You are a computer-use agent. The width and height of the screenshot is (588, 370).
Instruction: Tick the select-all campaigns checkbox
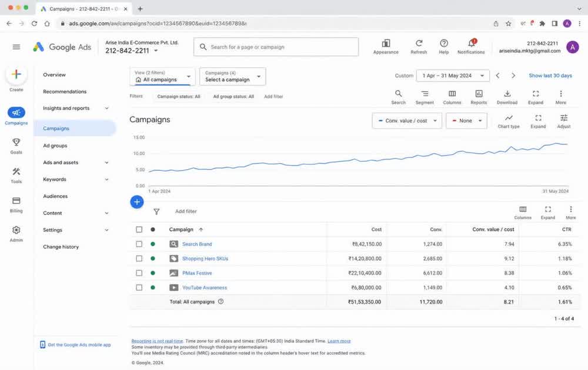point(139,229)
